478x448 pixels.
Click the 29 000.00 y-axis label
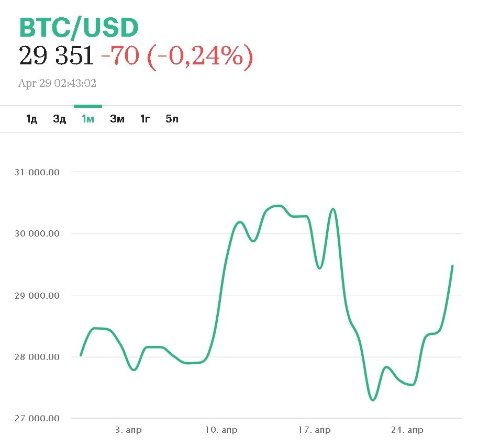click(39, 296)
